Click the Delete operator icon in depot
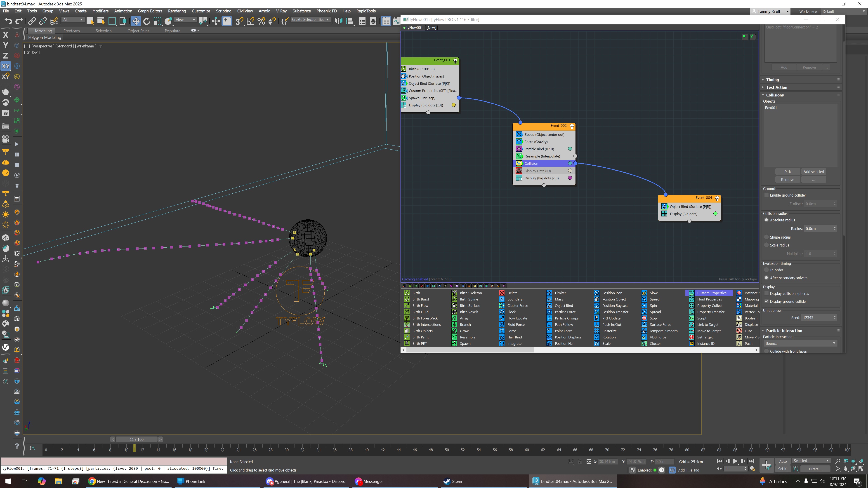The image size is (868, 488). pos(502,293)
